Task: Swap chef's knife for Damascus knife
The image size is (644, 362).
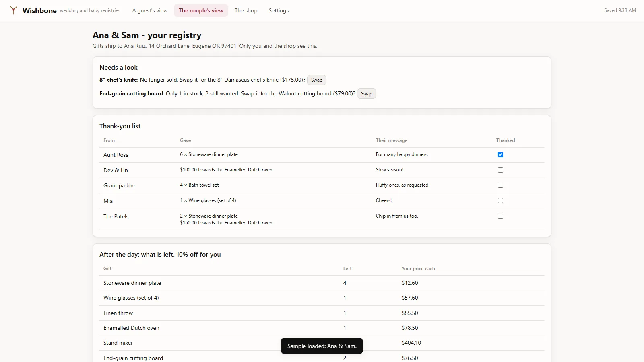Action: (317, 80)
